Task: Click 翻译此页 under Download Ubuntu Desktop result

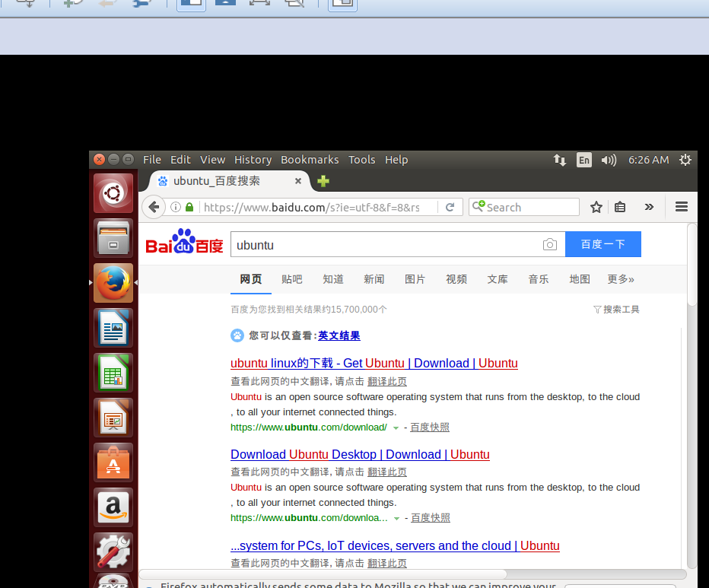Action: click(387, 472)
